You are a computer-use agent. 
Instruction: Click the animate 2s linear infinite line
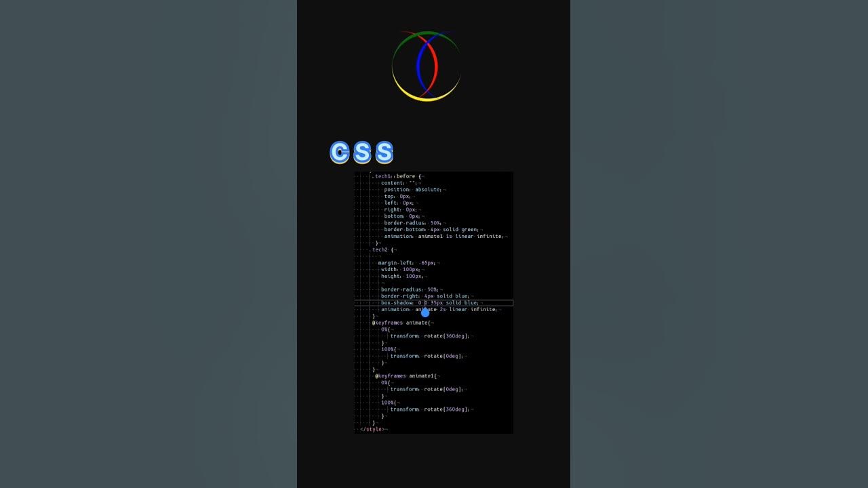pos(439,310)
